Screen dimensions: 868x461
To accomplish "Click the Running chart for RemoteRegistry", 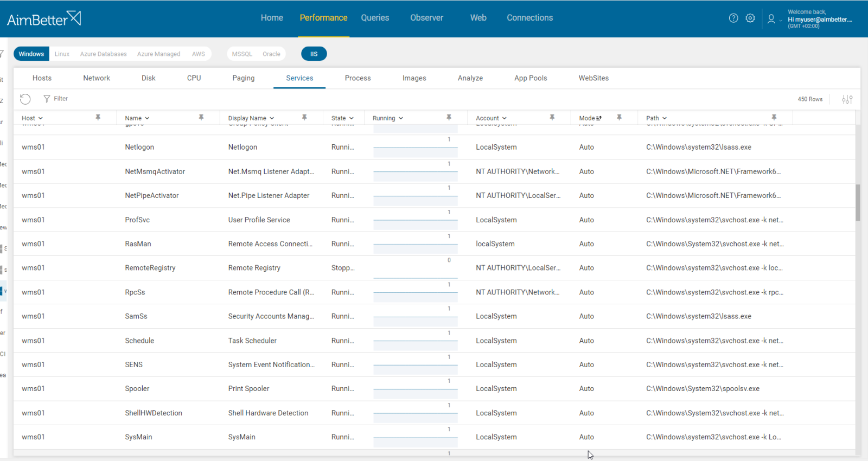I will [416, 268].
